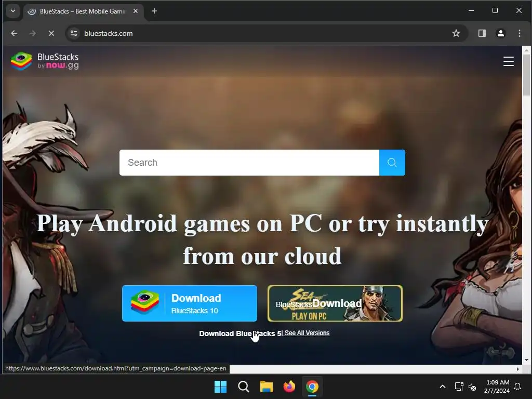This screenshot has height=399, width=532.
Task: Open the tab search dropdown arrow
Action: 13,11
